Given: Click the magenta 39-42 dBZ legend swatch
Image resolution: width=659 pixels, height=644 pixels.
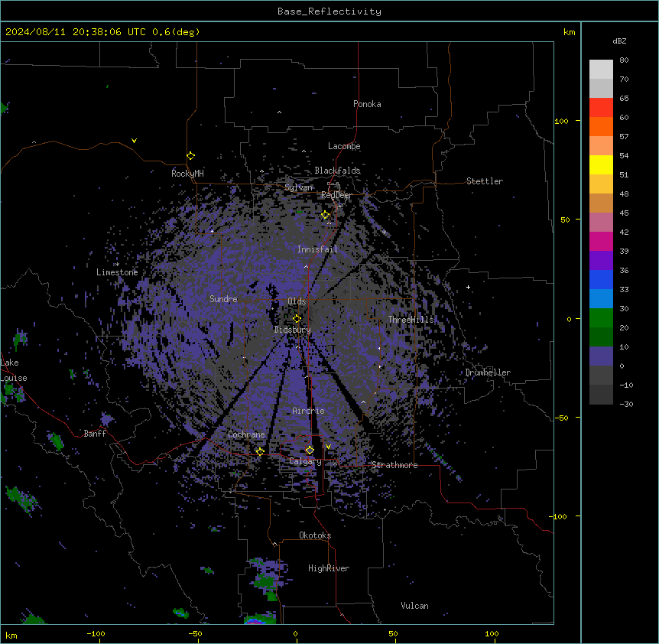Looking at the screenshot, I should pyautogui.click(x=601, y=241).
